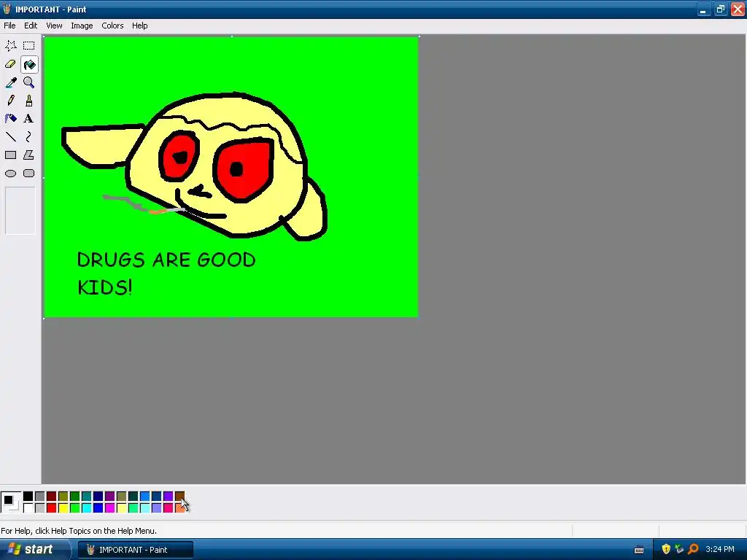This screenshot has height=560, width=747.
Task: Open the File menu
Action: click(9, 26)
